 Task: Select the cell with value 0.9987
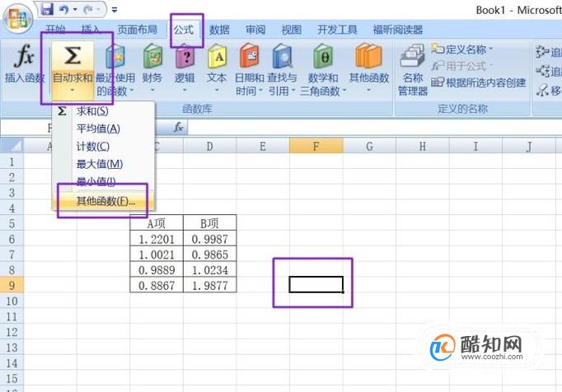(x=209, y=239)
